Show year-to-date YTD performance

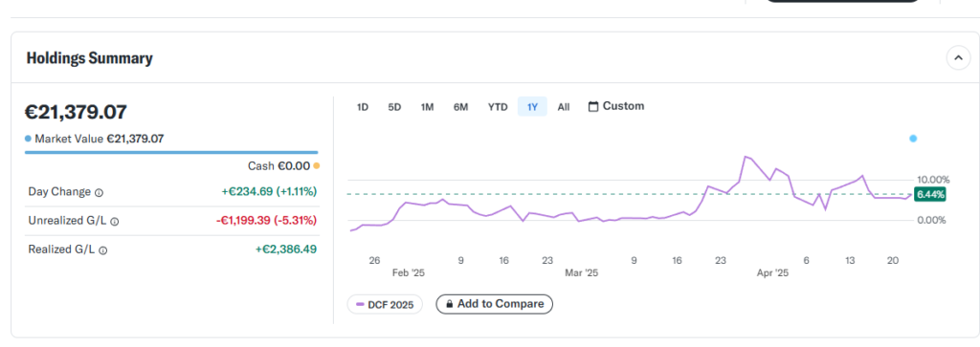(498, 107)
